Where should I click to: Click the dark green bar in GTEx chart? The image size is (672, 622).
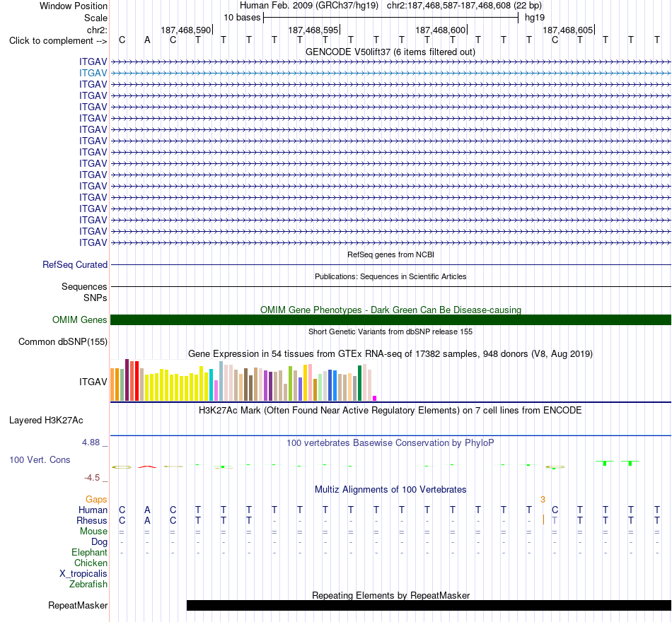359,383
